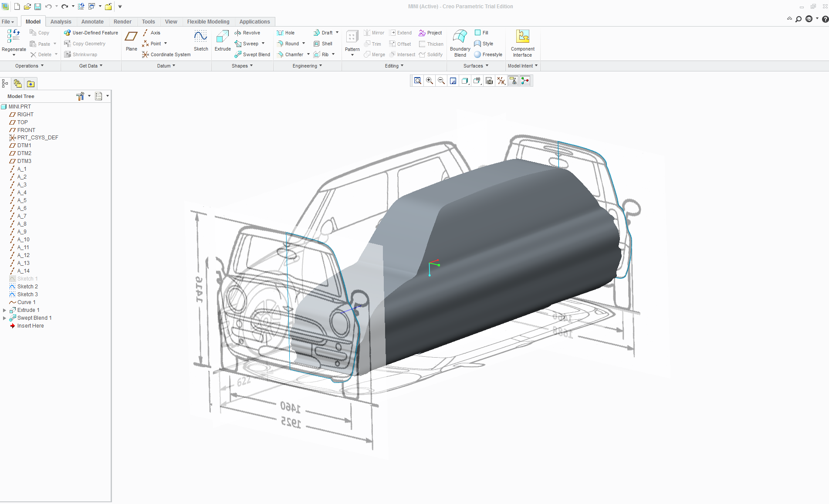Select the Swept Blend tool

(x=252, y=54)
